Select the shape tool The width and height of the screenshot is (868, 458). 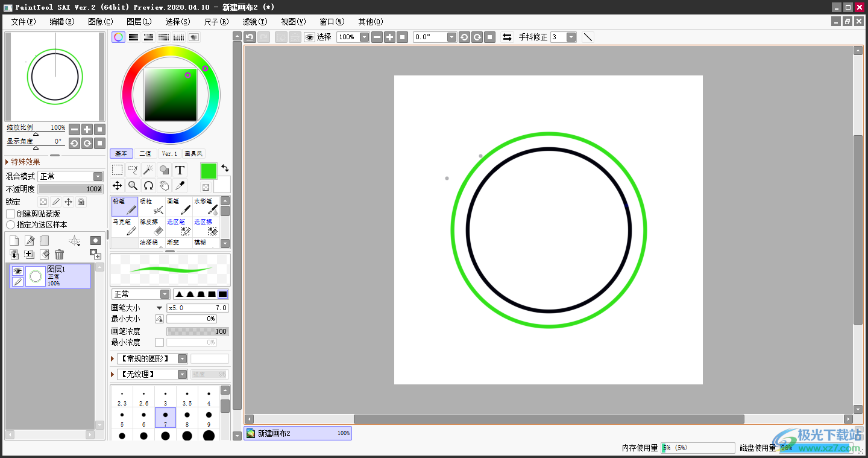coord(164,170)
